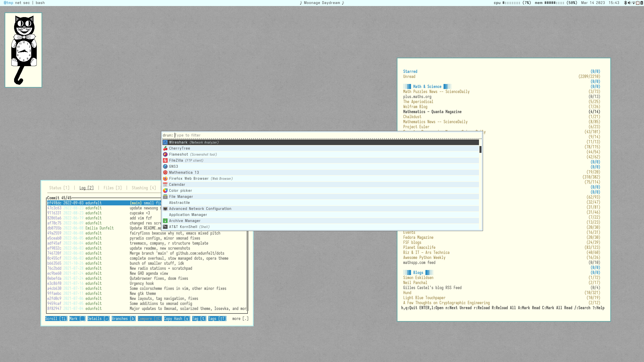The image size is (644, 362).
Task: Expand more [.] commands in gitui
Action: point(240,319)
